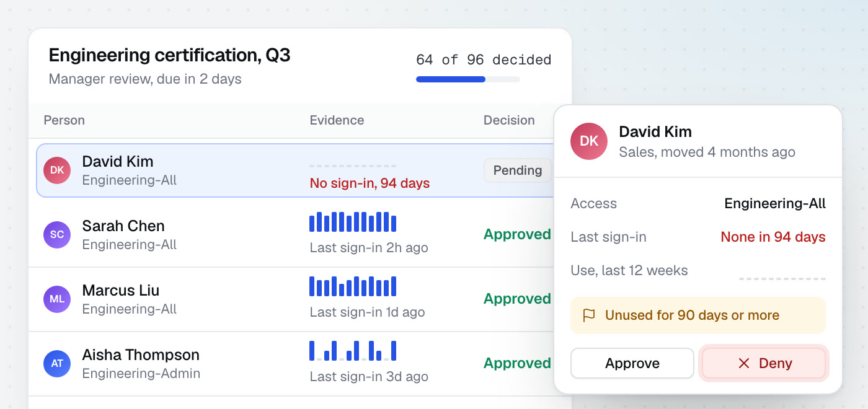Click Sarah Chen's sign-in activity bar chart
Viewport: 868px width, 409px height.
(353, 222)
